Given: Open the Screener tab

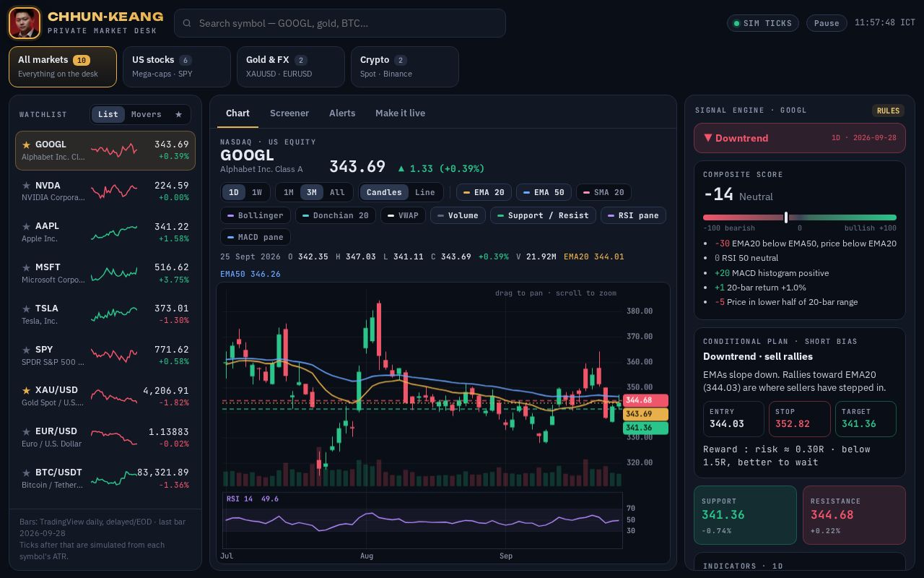Looking at the screenshot, I should (x=289, y=113).
